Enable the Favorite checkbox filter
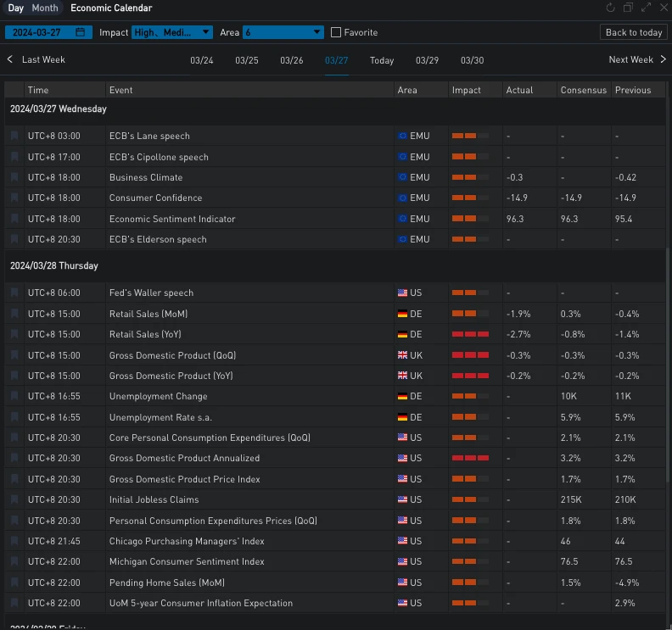 (336, 32)
